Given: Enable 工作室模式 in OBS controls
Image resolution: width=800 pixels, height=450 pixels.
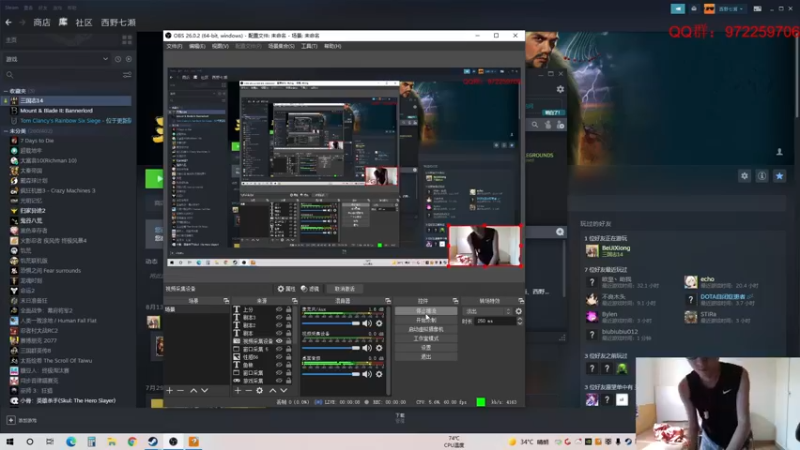Looking at the screenshot, I should pos(426,338).
